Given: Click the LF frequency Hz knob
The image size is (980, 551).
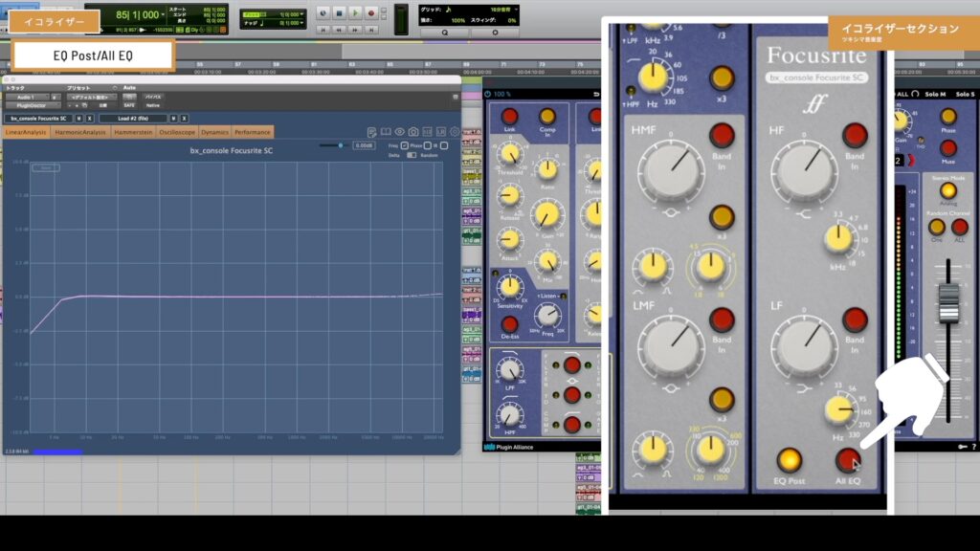Looking at the screenshot, I should (837, 409).
